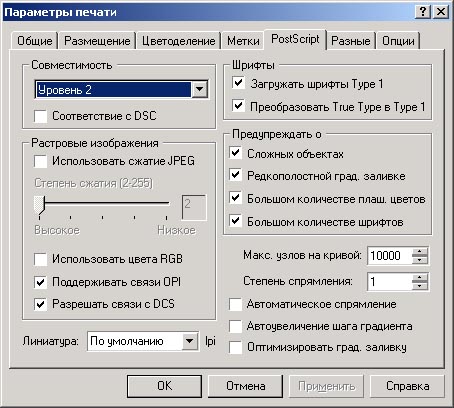Screen dimensions: 454x408
Task: Enable Автоувеличение шага градиента
Action: (236, 326)
